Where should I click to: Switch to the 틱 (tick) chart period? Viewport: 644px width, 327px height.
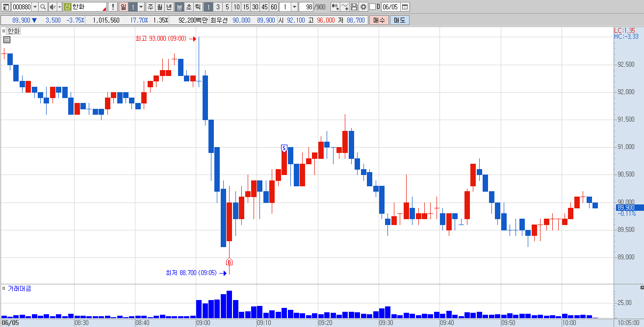tap(198, 7)
